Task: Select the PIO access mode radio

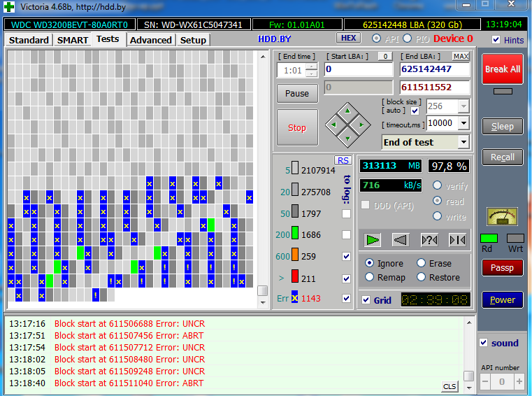Action: pos(407,38)
